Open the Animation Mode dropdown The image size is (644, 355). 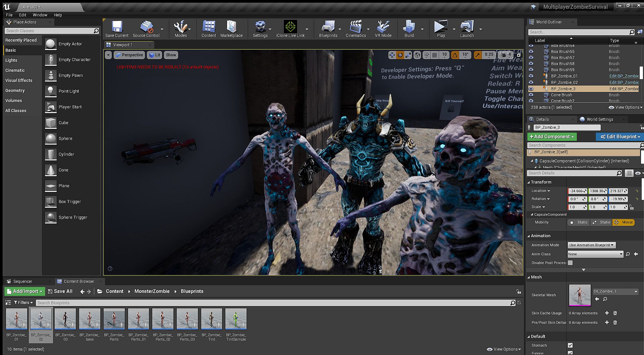591,245
